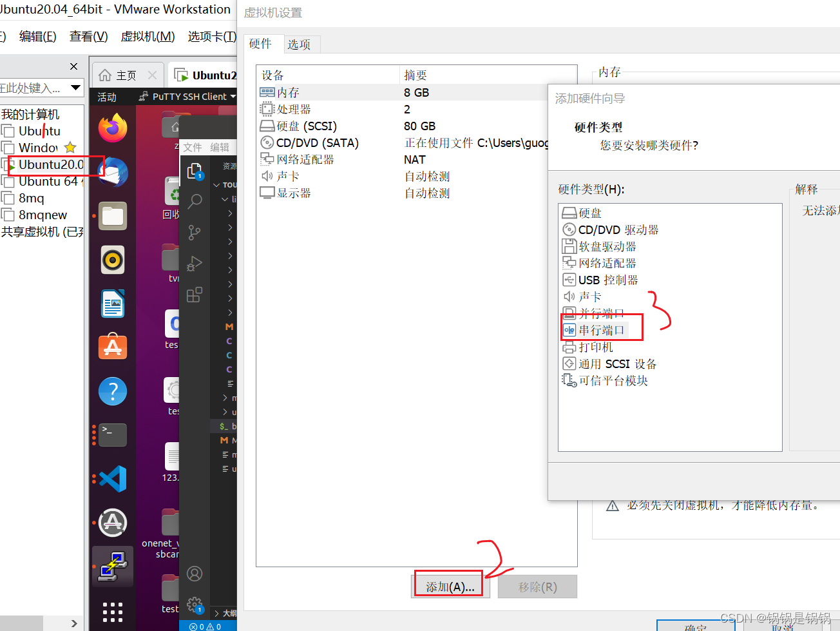Select 处理器 row in device list
The height and width of the screenshot is (631, 840).
[416, 109]
